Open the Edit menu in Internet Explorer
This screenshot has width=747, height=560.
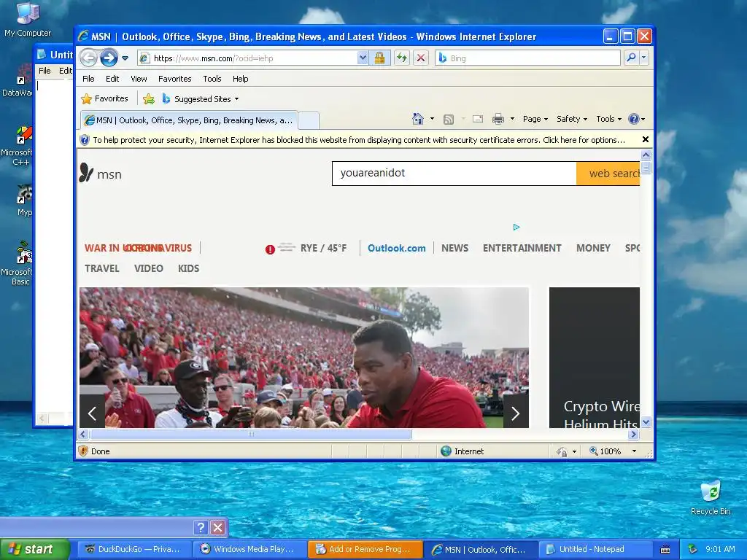pos(112,79)
